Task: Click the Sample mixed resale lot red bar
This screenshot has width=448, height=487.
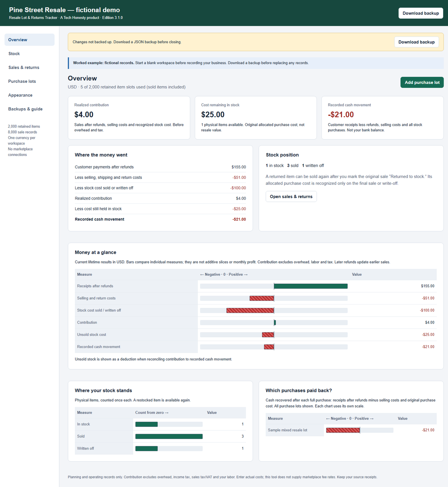Action: point(343,430)
